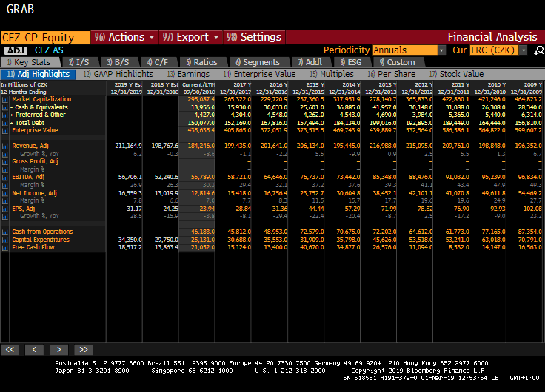Switch to the Custom tab

pyautogui.click(x=398, y=62)
